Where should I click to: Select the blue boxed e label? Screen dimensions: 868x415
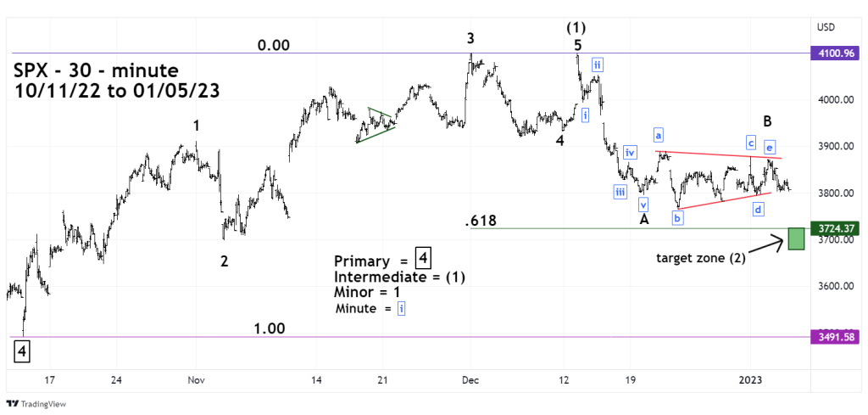click(x=769, y=148)
